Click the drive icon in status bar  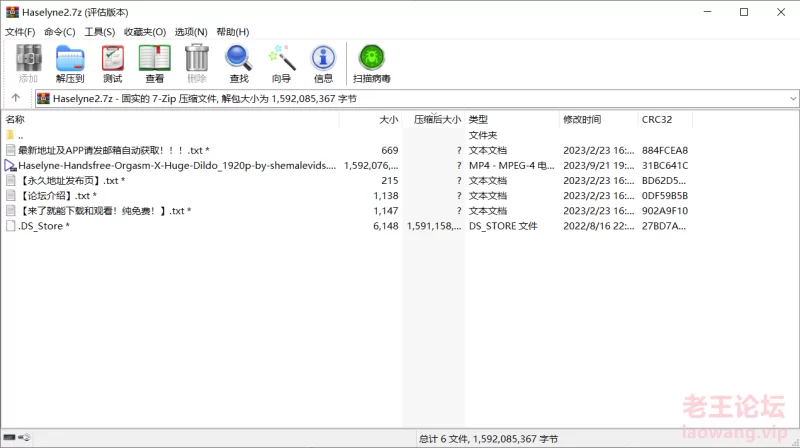pyautogui.click(x=10, y=437)
